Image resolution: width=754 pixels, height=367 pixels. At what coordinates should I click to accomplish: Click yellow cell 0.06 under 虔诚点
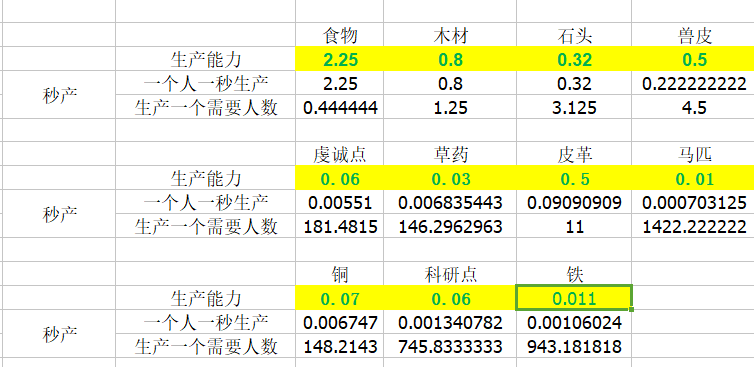pyautogui.click(x=339, y=178)
